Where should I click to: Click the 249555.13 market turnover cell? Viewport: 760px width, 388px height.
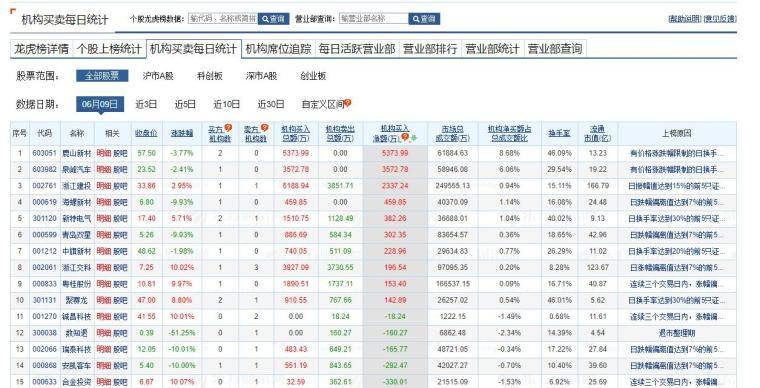pyautogui.click(x=453, y=186)
